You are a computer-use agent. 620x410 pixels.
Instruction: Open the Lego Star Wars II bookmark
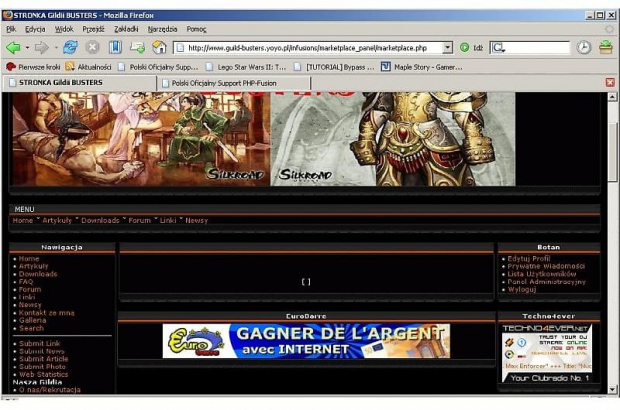pyautogui.click(x=246, y=67)
